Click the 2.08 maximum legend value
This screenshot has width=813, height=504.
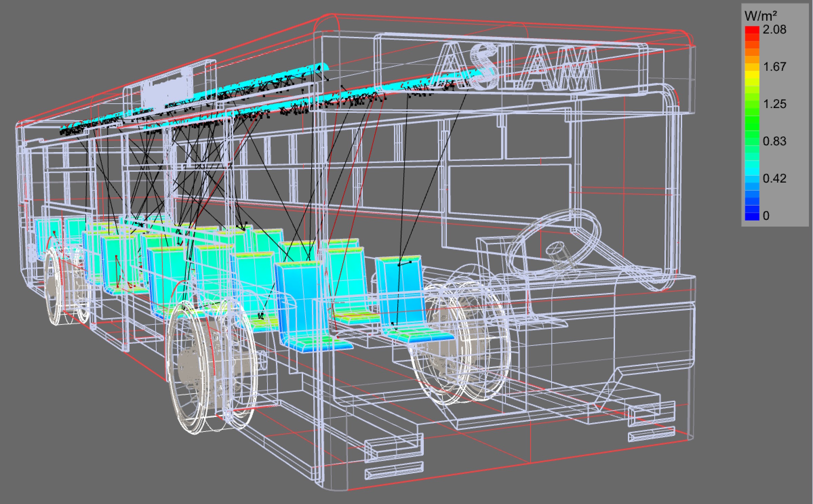click(774, 30)
